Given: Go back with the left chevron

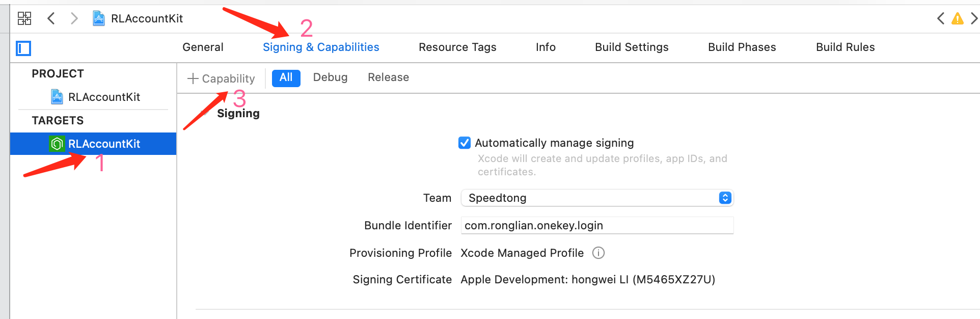Looking at the screenshot, I should [51, 19].
